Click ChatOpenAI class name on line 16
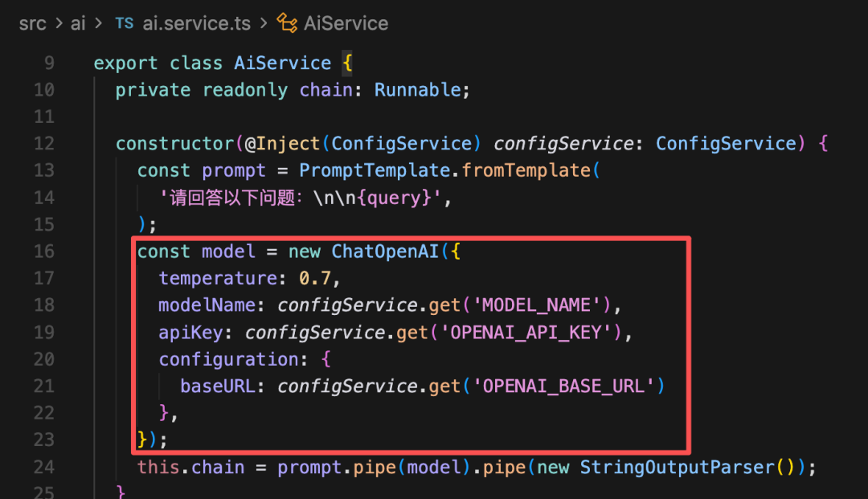Screen dimensions: 868x499 pos(385,252)
